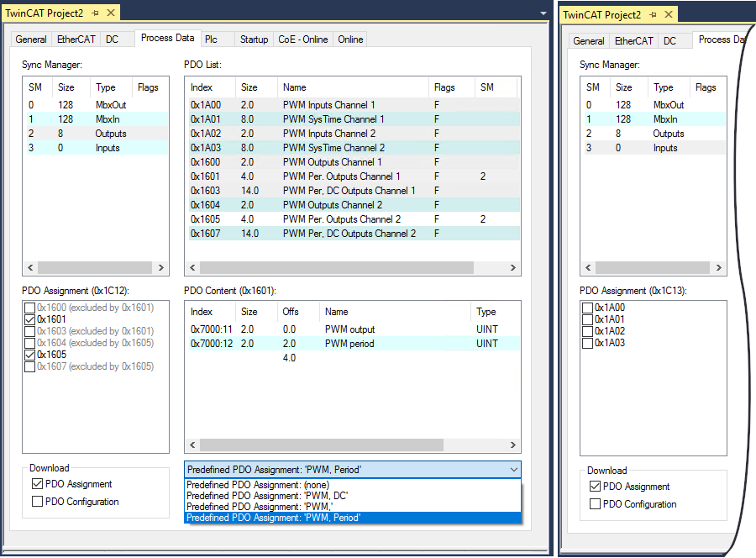Uncheck the 0x1601 PDO assignment
Viewport: 756px width, 558px height.
click(30, 319)
